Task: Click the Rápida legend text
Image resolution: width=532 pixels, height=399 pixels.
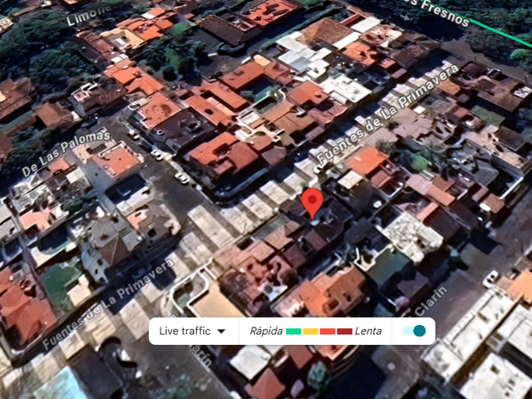Action: pos(266,331)
